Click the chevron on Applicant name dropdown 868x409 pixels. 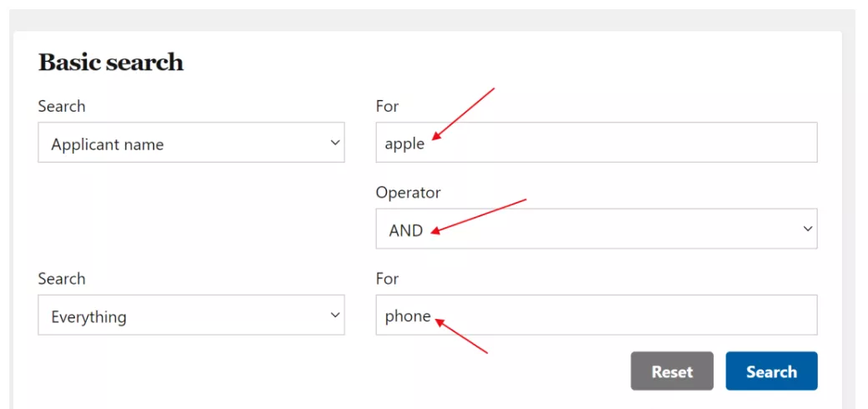click(335, 143)
